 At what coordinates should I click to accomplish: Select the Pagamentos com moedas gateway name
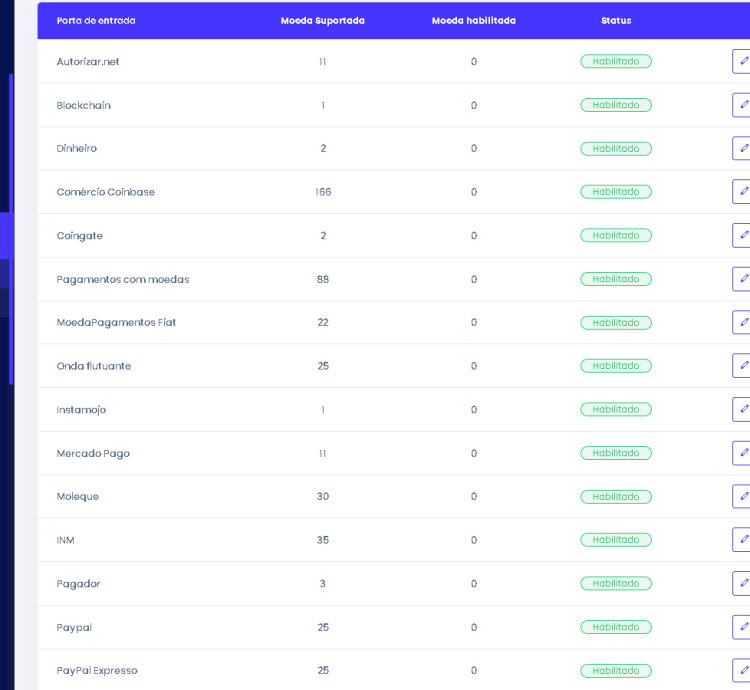point(123,279)
